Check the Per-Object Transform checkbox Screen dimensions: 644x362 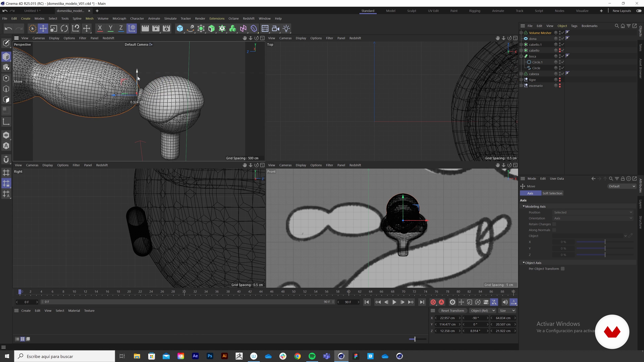(x=562, y=268)
